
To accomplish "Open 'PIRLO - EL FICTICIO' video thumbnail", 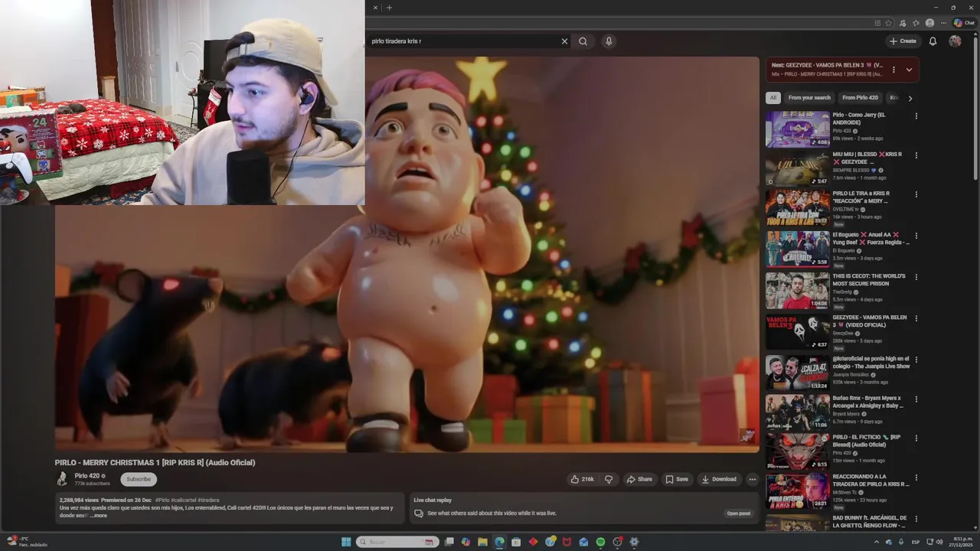I will (798, 452).
